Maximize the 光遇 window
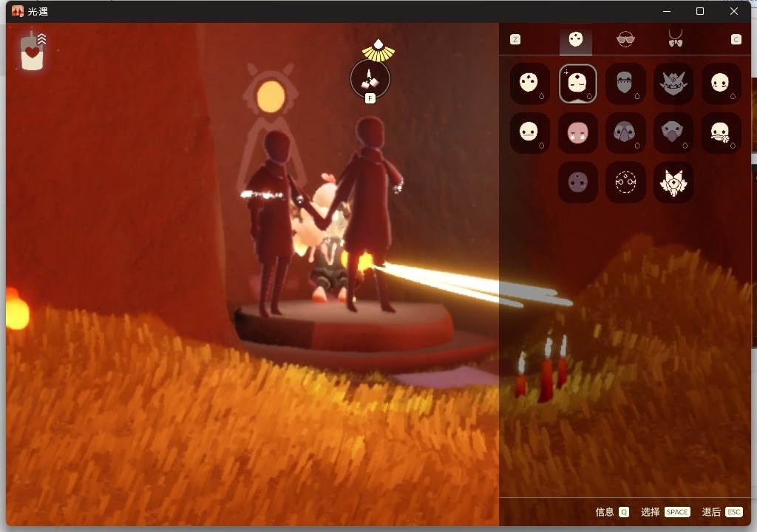This screenshot has height=532, width=757. coord(700,11)
